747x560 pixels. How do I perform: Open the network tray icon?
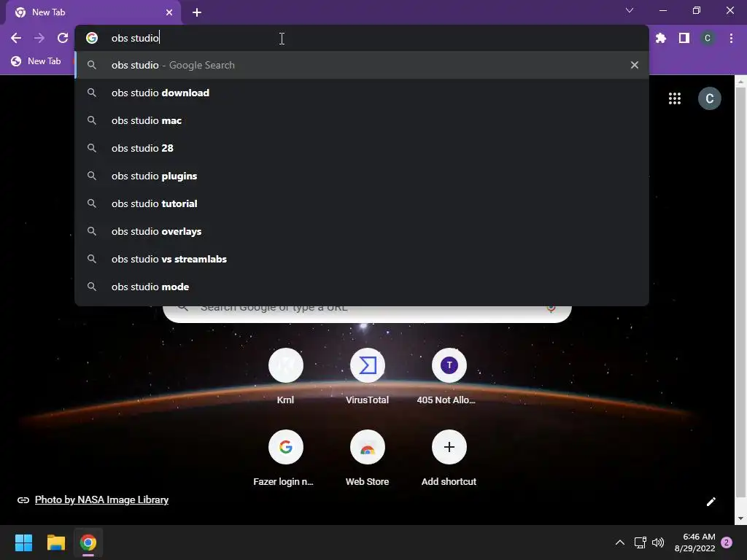pyautogui.click(x=640, y=542)
